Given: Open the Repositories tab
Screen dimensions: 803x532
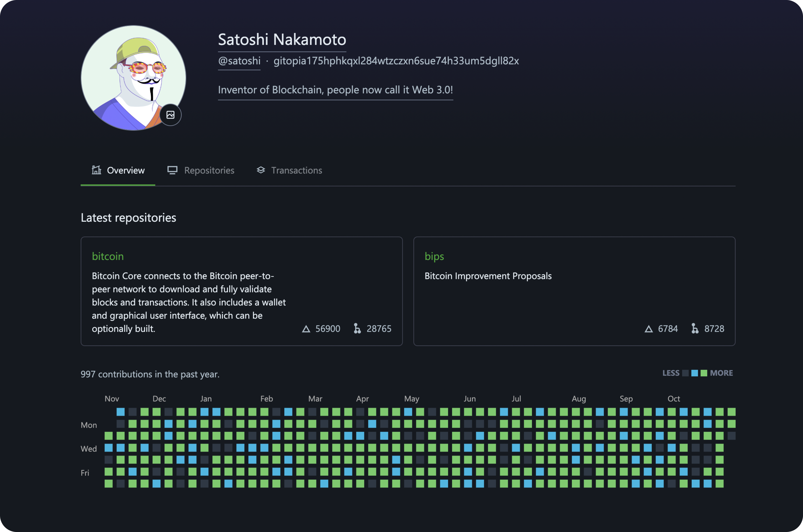Looking at the screenshot, I should [x=201, y=170].
